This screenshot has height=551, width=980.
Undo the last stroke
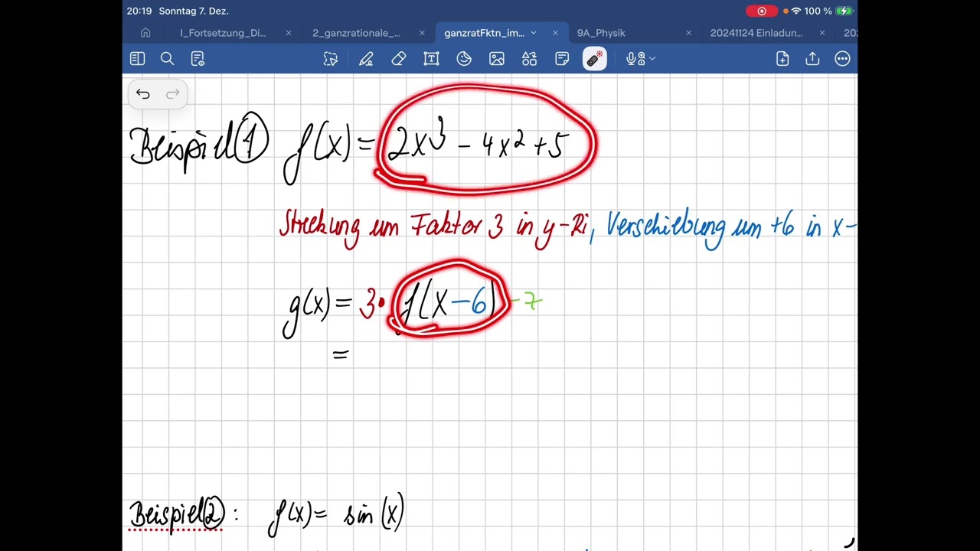coord(143,94)
